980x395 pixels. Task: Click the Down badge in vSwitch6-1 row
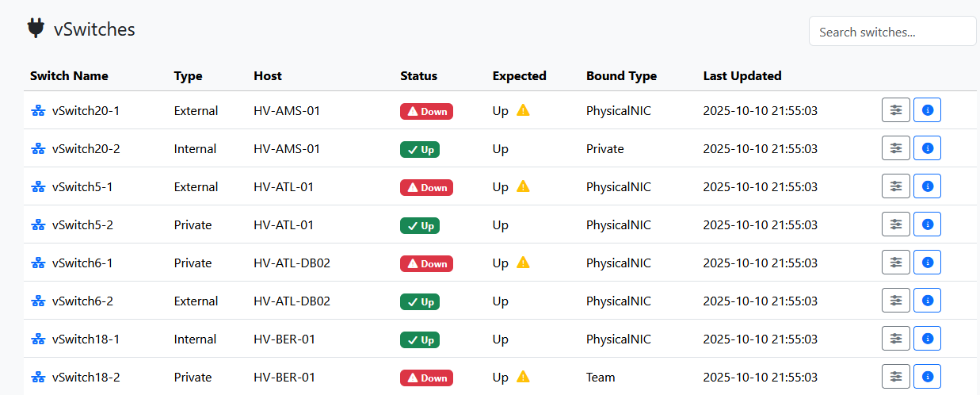pos(426,263)
